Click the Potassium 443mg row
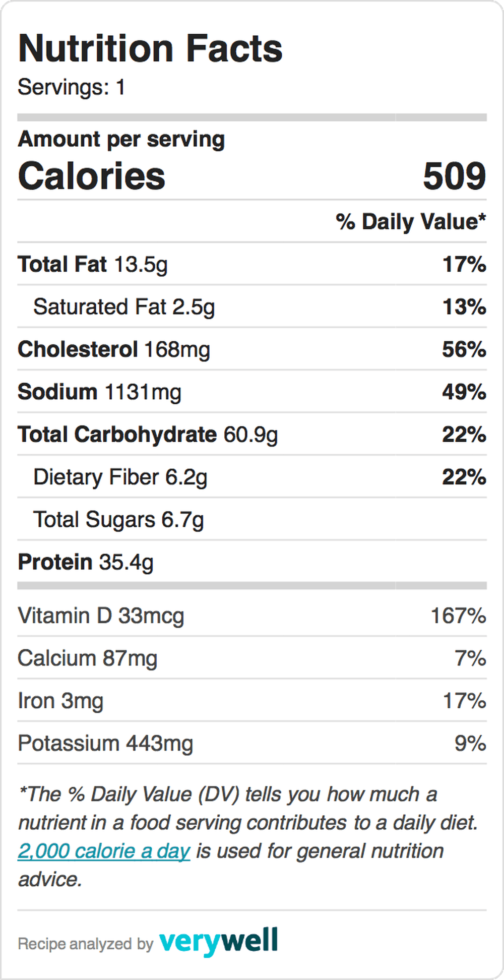 [252, 743]
